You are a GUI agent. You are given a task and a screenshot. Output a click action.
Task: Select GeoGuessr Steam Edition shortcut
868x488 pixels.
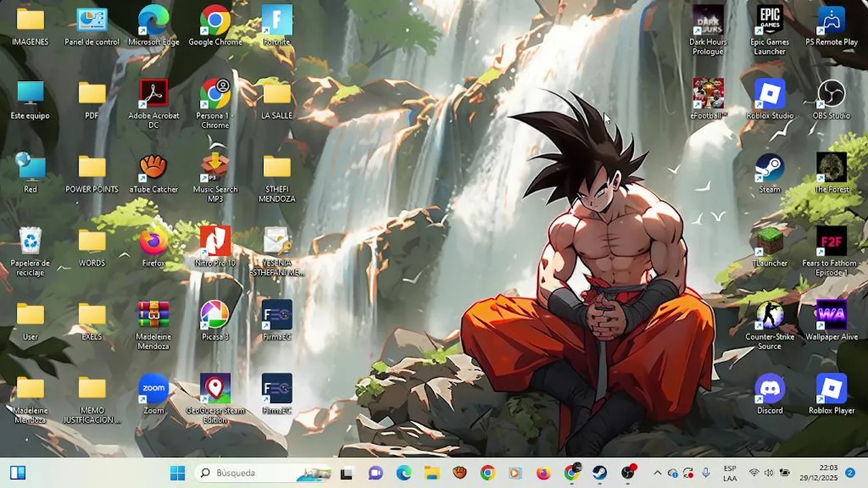tap(215, 399)
